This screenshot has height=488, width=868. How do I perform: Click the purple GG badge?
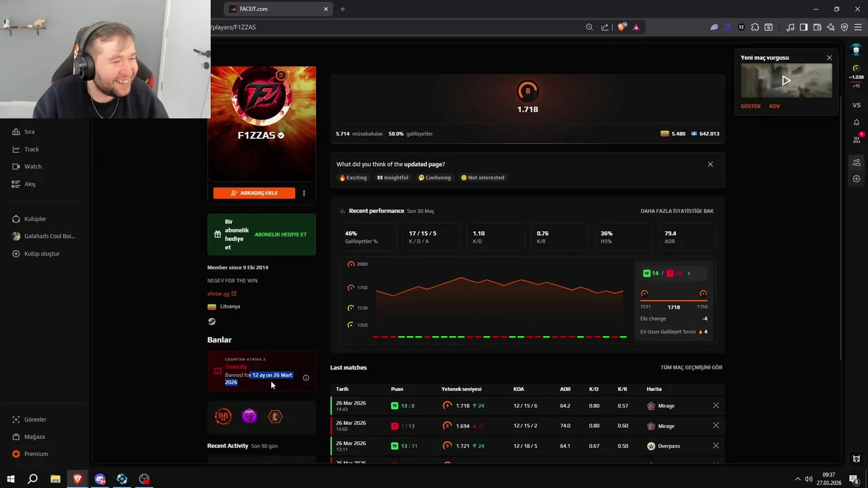point(250,416)
